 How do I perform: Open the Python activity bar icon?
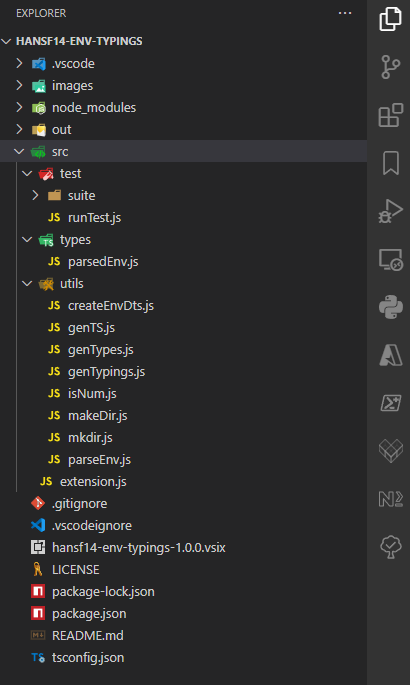[390, 307]
